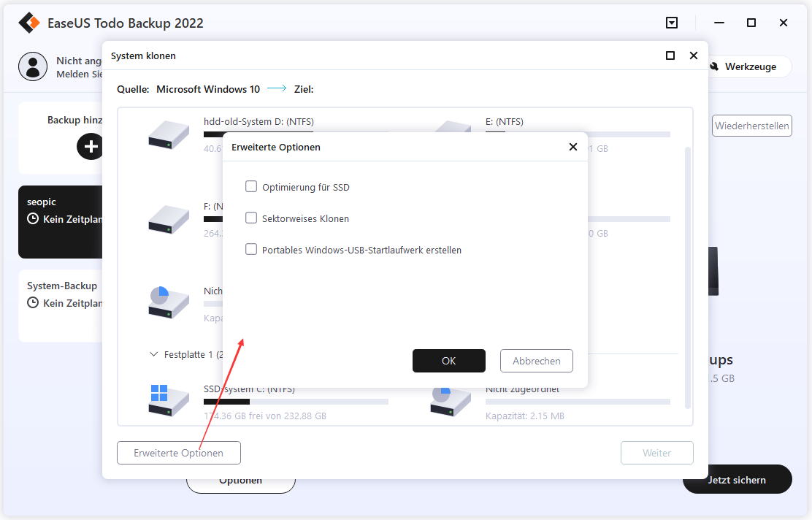Viewport: 812px width, 520px height.
Task: Click the SSD-system C: usage bar
Action: (x=296, y=402)
